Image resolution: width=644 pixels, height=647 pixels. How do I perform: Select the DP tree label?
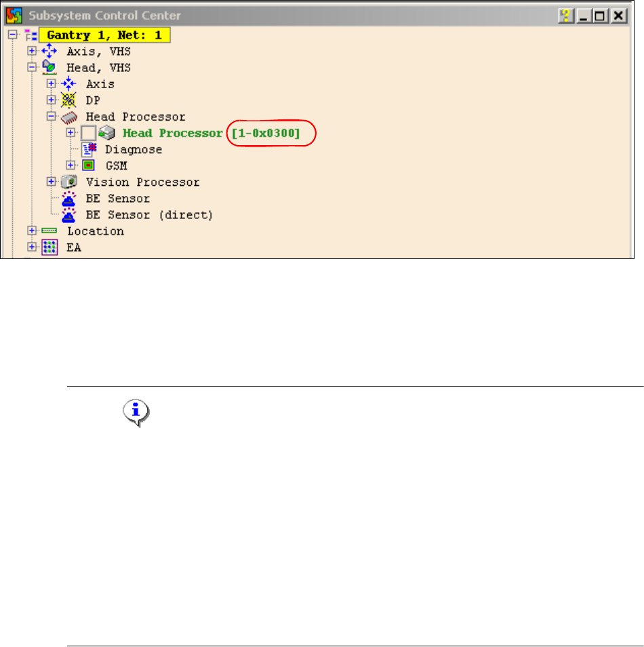(x=93, y=100)
